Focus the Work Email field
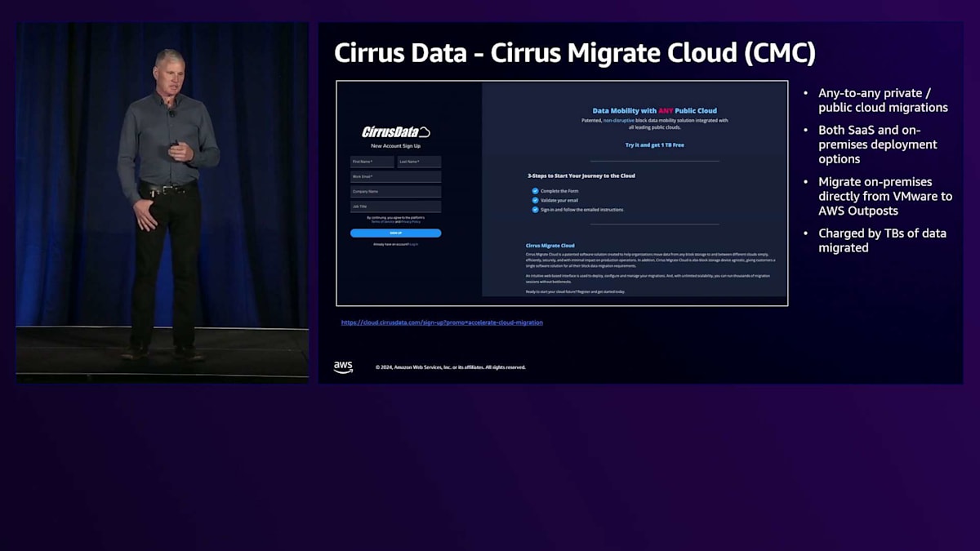 click(395, 176)
